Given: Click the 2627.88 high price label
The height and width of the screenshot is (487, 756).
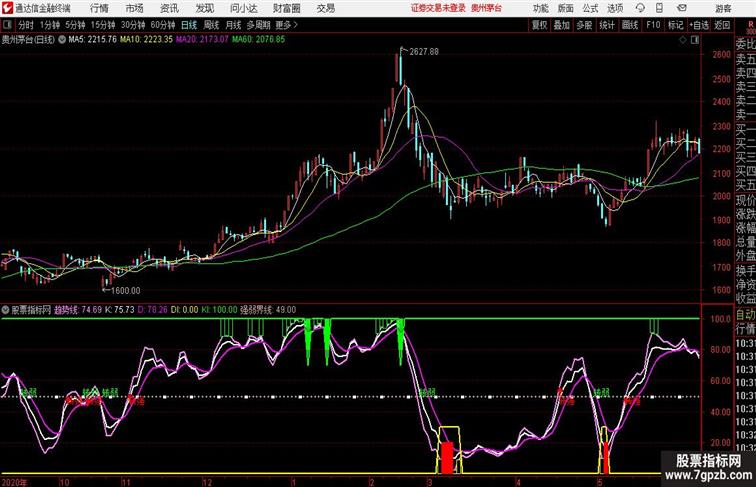Looking at the screenshot, I should click(x=424, y=52).
